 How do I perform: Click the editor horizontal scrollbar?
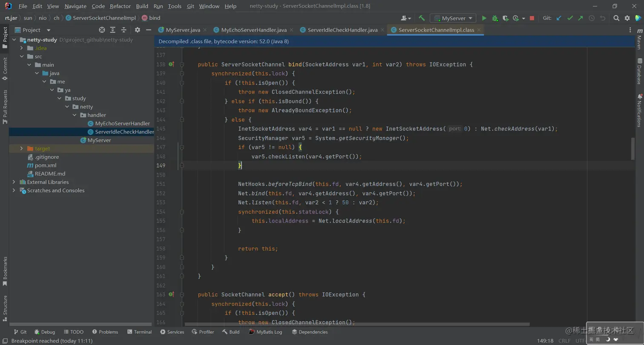coord(357,324)
